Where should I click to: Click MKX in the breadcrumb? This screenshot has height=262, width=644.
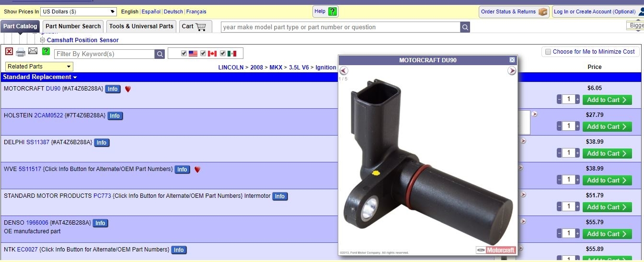(276, 68)
